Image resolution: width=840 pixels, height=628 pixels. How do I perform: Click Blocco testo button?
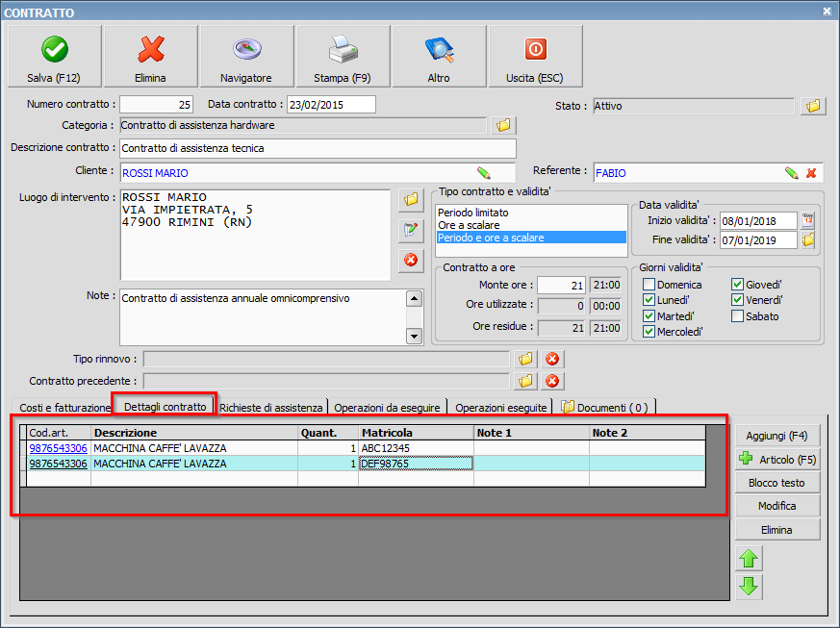pos(776,483)
